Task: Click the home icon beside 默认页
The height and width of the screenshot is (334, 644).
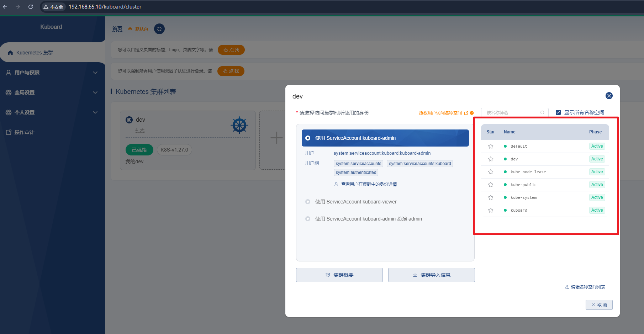Action: point(130,29)
